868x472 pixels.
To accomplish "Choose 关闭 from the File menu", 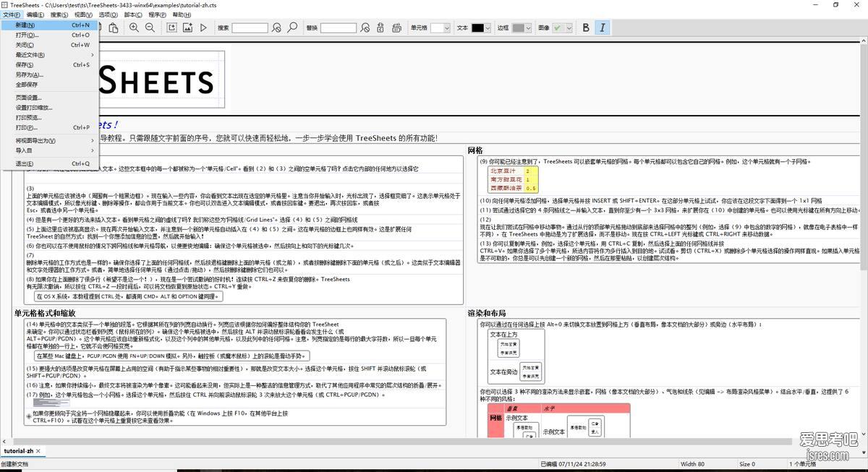I will point(50,45).
